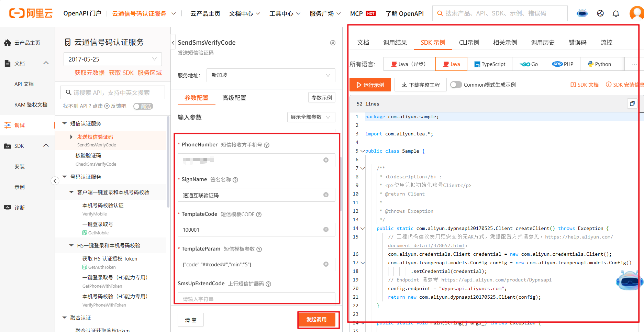This screenshot has height=332, width=644.
Task: Open the floating robot assistant
Action: point(629,280)
